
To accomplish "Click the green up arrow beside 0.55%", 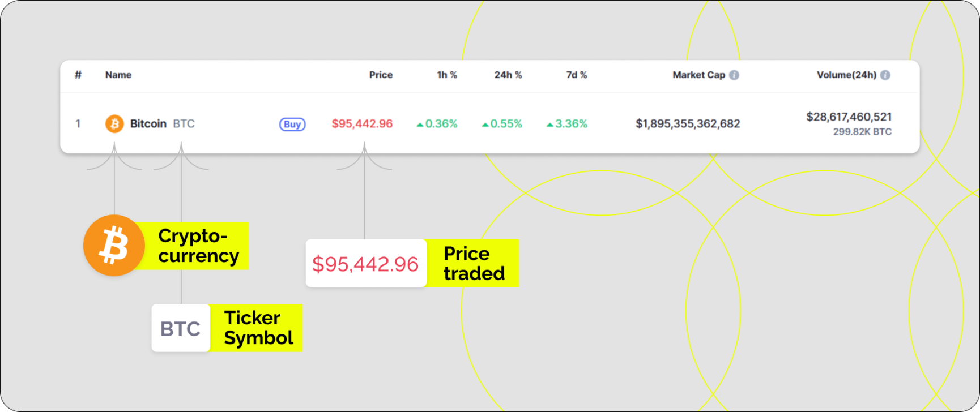I will (x=486, y=124).
